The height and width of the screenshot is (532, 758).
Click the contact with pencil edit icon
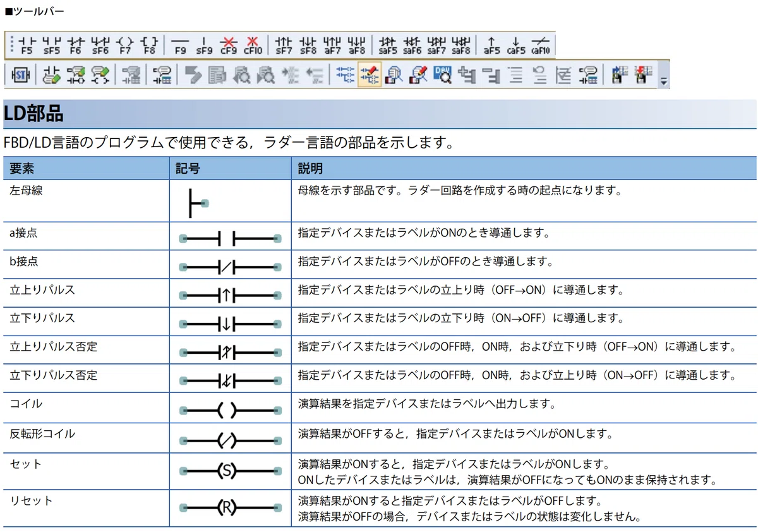click(x=53, y=75)
